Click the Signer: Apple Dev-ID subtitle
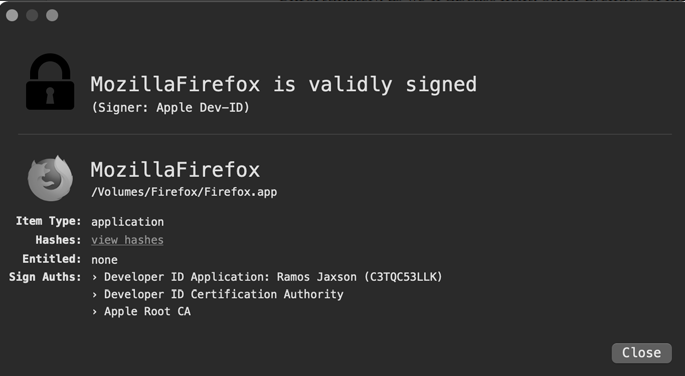Screen dimensions: 685x376 point(170,108)
